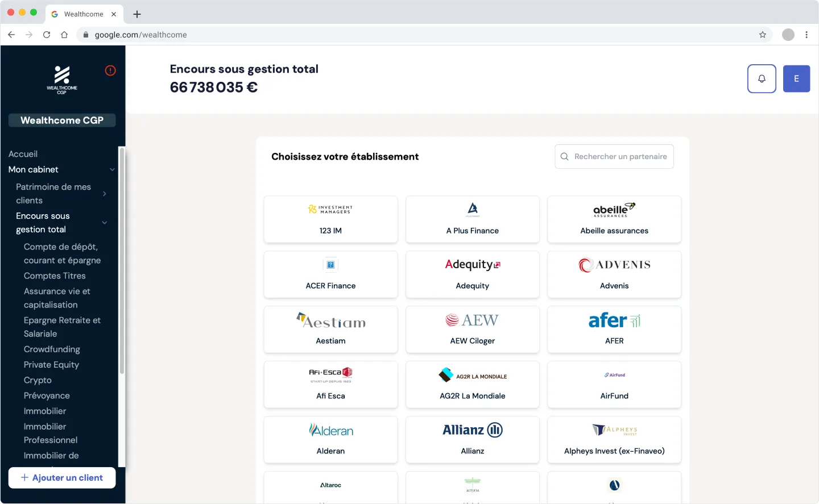Click the search magnifier icon
Viewport: 819px width, 504px height.
click(565, 157)
